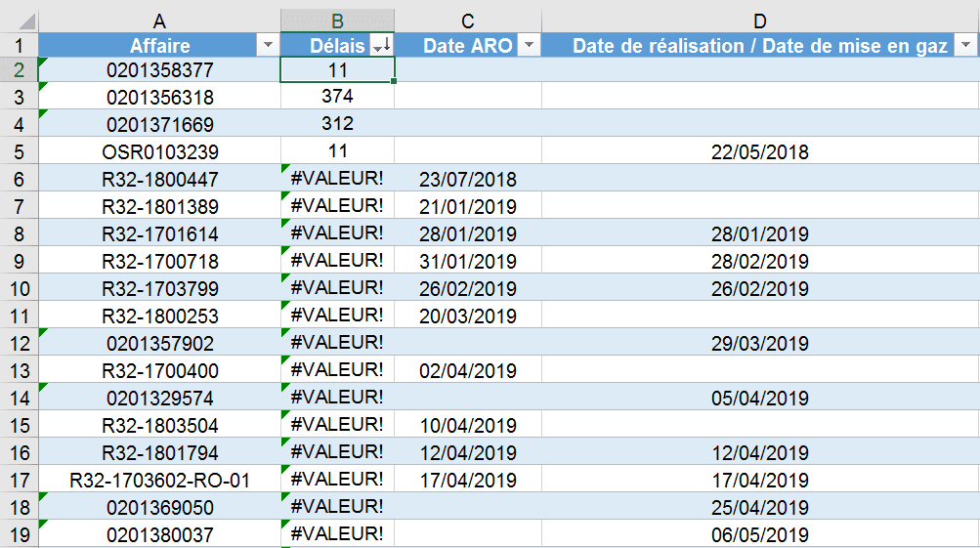Open the Date de réalisation filter dropdown
The height and width of the screenshot is (548, 980).
coord(965,46)
